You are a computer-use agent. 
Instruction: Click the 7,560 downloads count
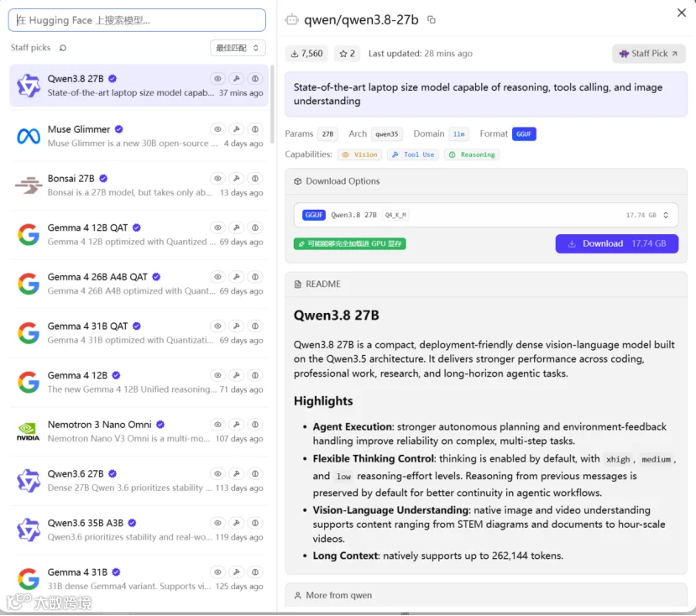tap(306, 54)
